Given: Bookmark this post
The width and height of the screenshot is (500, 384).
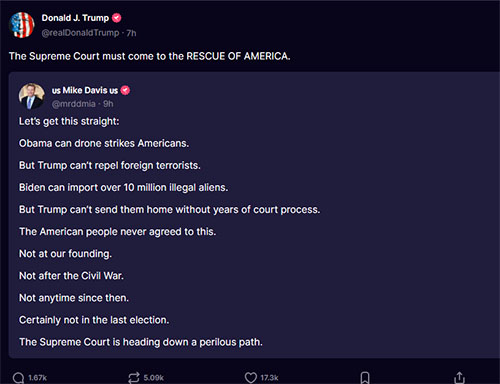Looking at the screenshot, I should click(365, 378).
